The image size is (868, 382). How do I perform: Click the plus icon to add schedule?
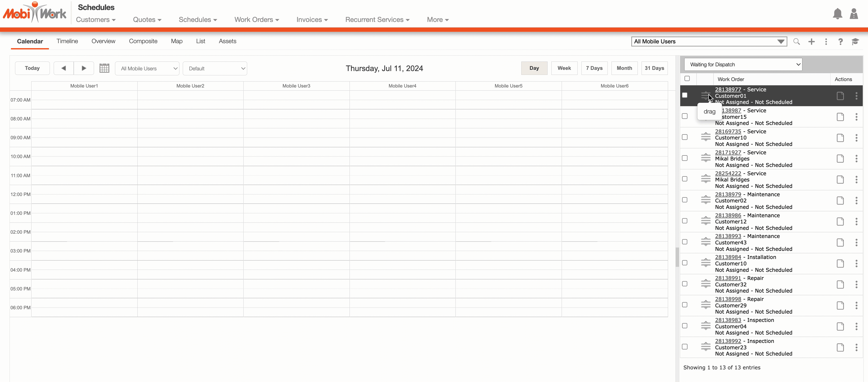pos(811,41)
